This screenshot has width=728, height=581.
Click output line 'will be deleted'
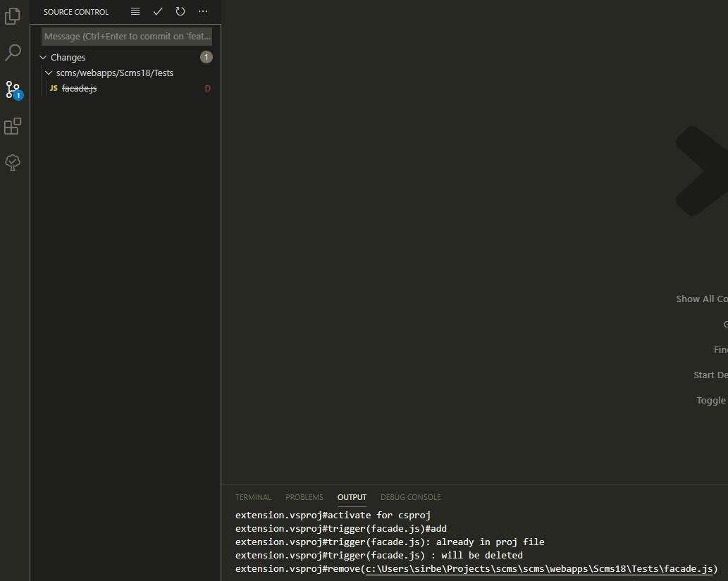point(379,556)
